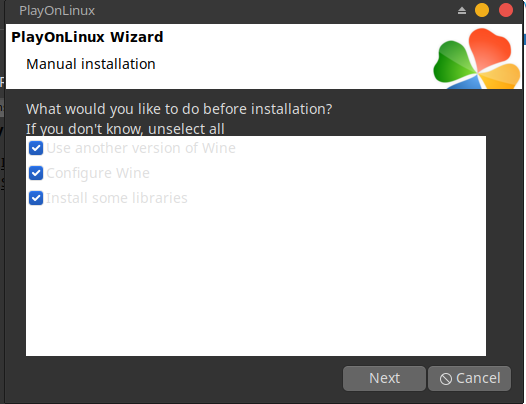Click the 'What would you like to do' question text

tap(179, 109)
